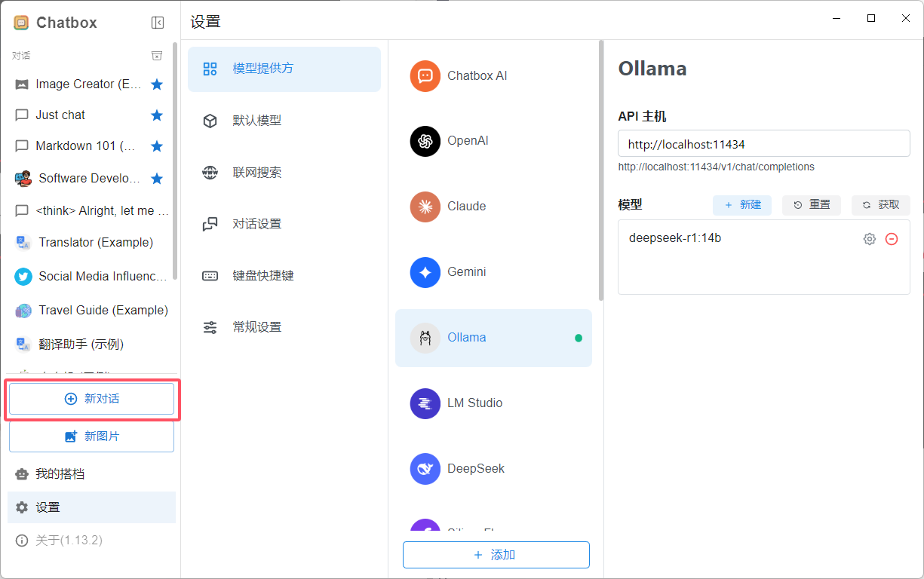Switch to the 键盘快捷键 settings tab
Image resolution: width=924 pixels, height=579 pixels.
click(284, 276)
